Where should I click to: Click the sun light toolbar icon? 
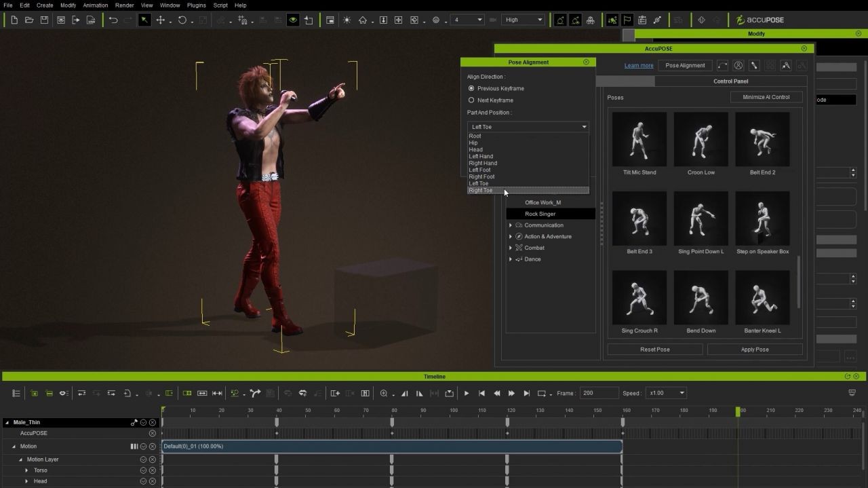coord(347,20)
